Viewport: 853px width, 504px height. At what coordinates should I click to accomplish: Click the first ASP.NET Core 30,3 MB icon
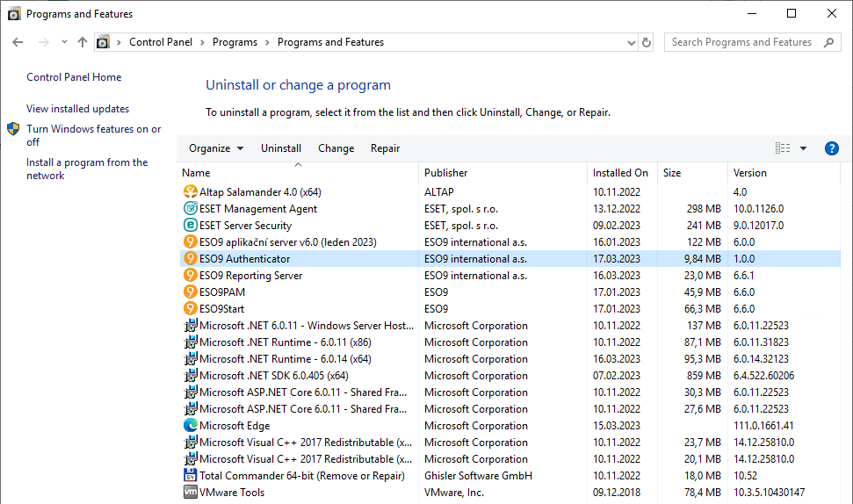click(190, 392)
